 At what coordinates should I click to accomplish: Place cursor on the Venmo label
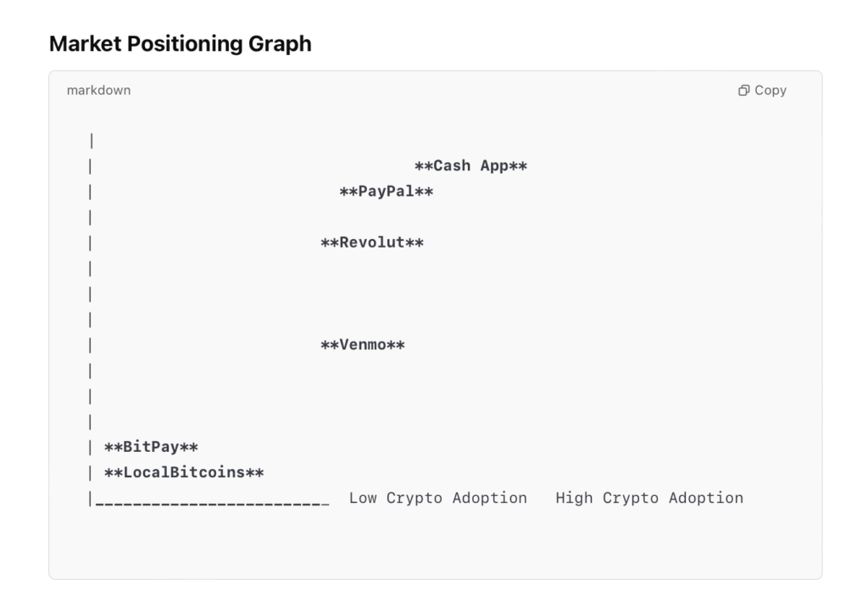pos(363,345)
